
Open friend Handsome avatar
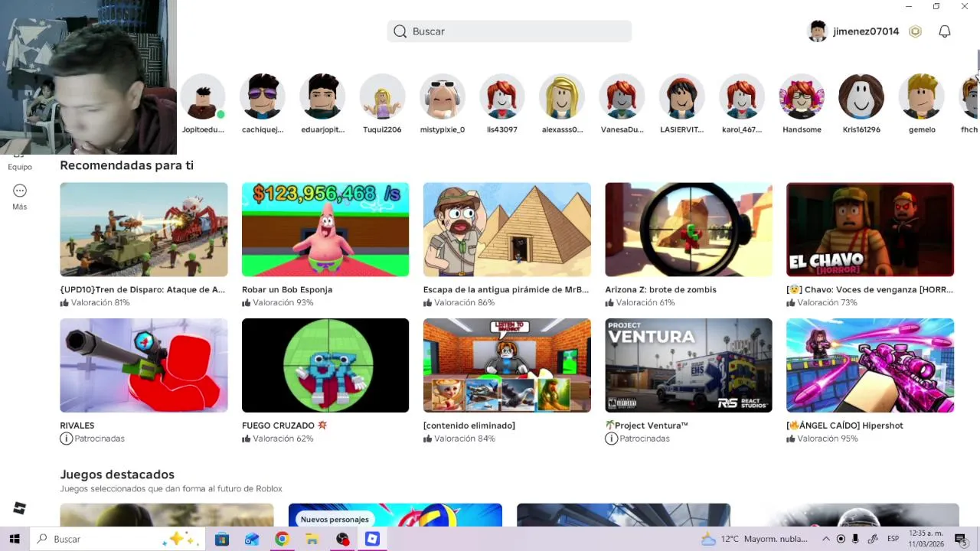(x=802, y=96)
